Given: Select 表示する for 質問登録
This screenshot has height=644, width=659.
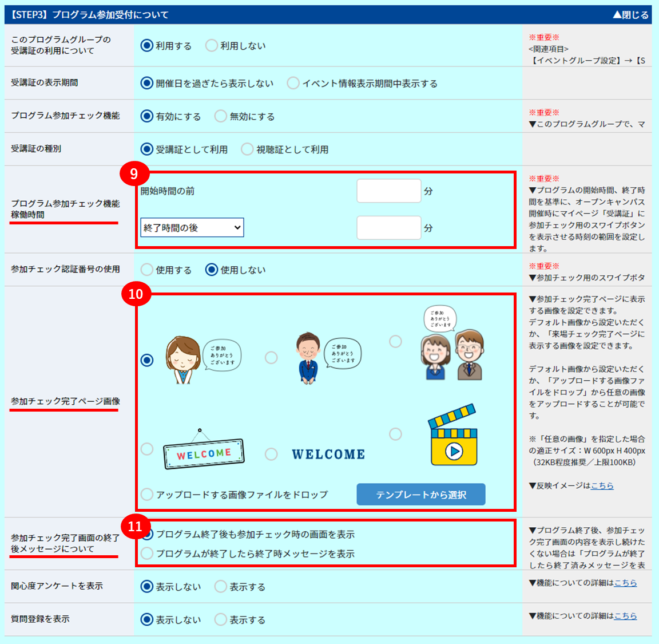Looking at the screenshot, I should coord(221,619).
